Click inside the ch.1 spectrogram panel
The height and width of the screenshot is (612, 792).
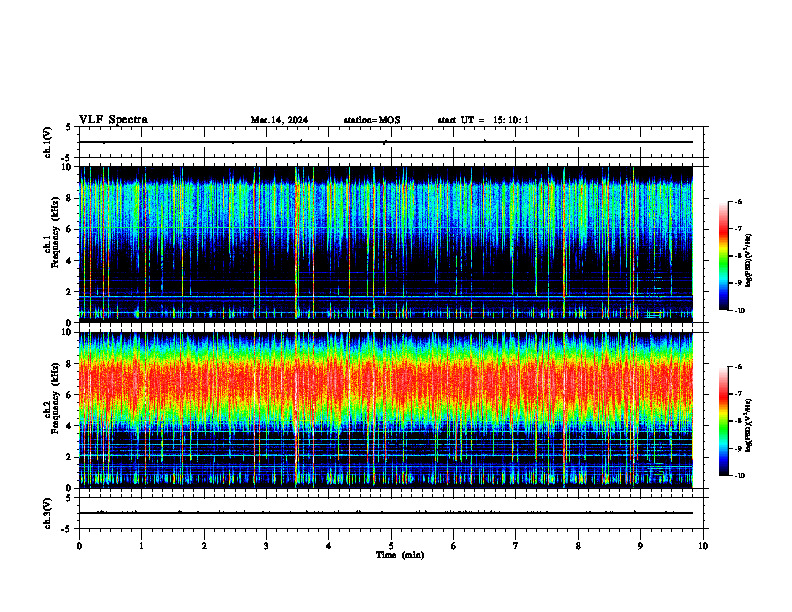click(386, 244)
